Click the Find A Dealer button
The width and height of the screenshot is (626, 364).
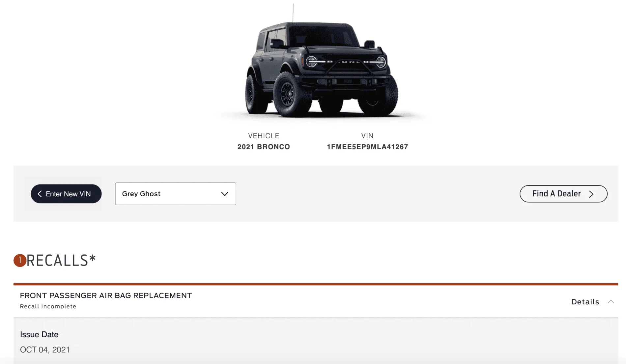tap(563, 194)
